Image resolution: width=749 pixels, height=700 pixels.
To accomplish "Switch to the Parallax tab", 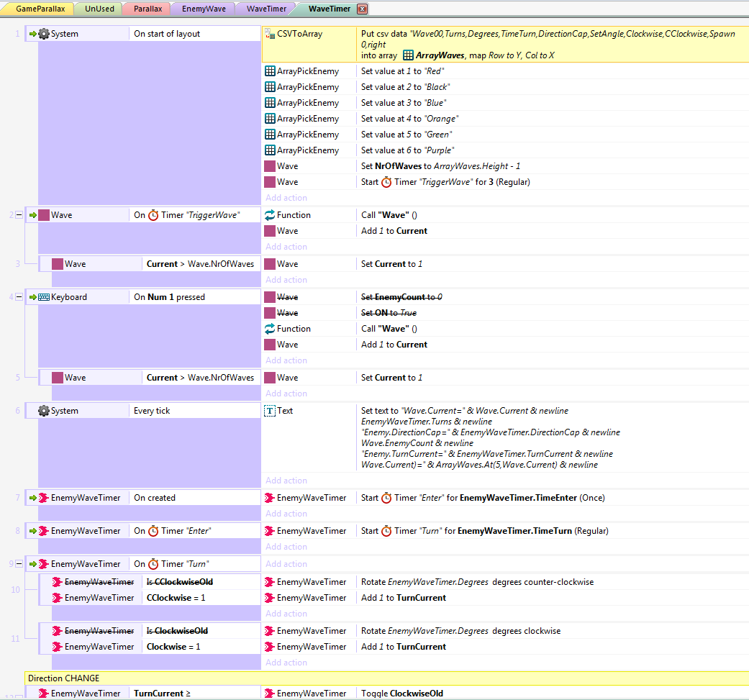I will tap(147, 9).
